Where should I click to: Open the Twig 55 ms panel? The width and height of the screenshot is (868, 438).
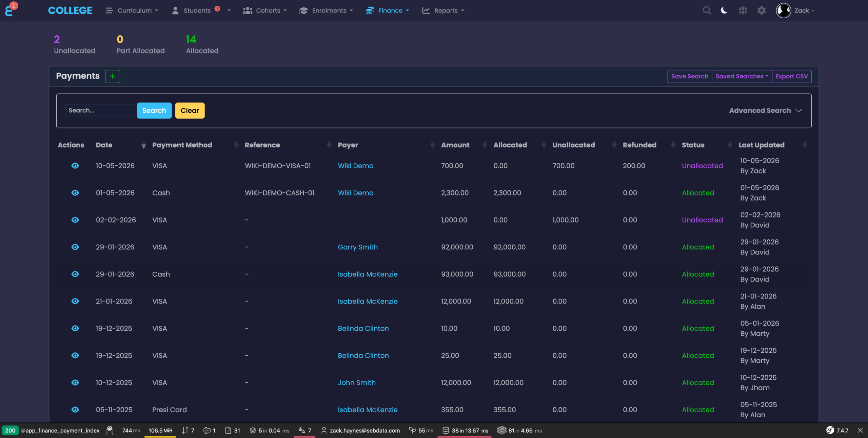[x=421, y=430]
